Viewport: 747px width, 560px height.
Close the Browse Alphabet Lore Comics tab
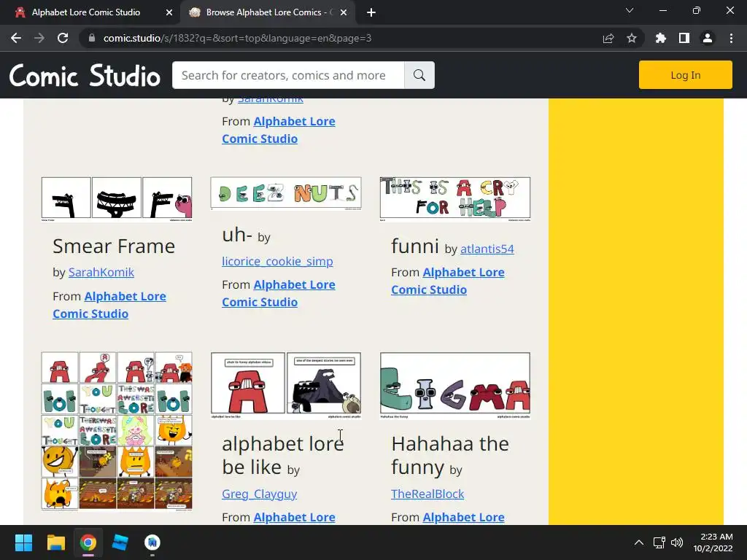point(344,12)
